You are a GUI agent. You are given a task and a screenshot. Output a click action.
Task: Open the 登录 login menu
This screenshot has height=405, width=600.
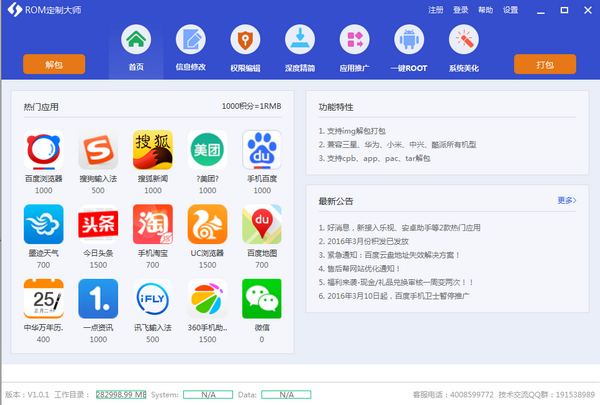pos(461,10)
